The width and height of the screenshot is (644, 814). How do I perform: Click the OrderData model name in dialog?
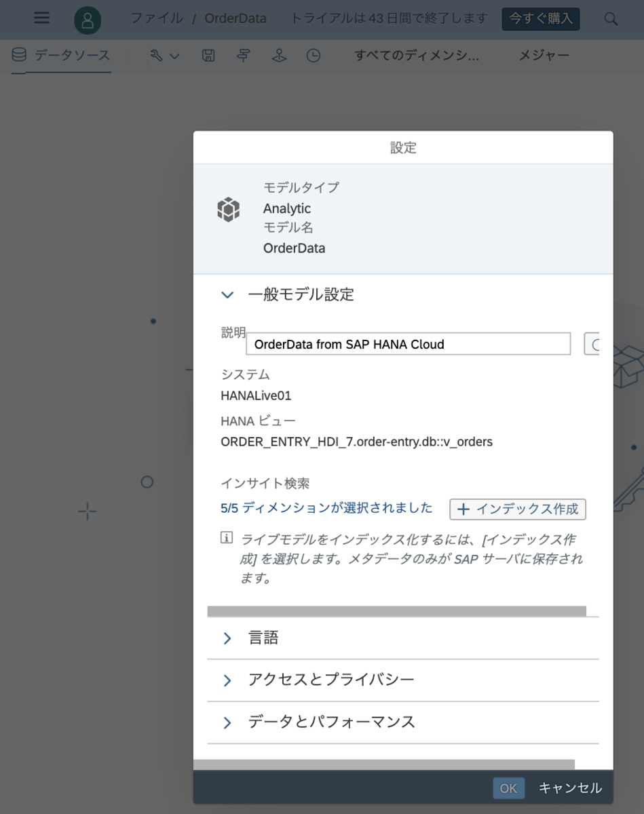click(x=294, y=248)
